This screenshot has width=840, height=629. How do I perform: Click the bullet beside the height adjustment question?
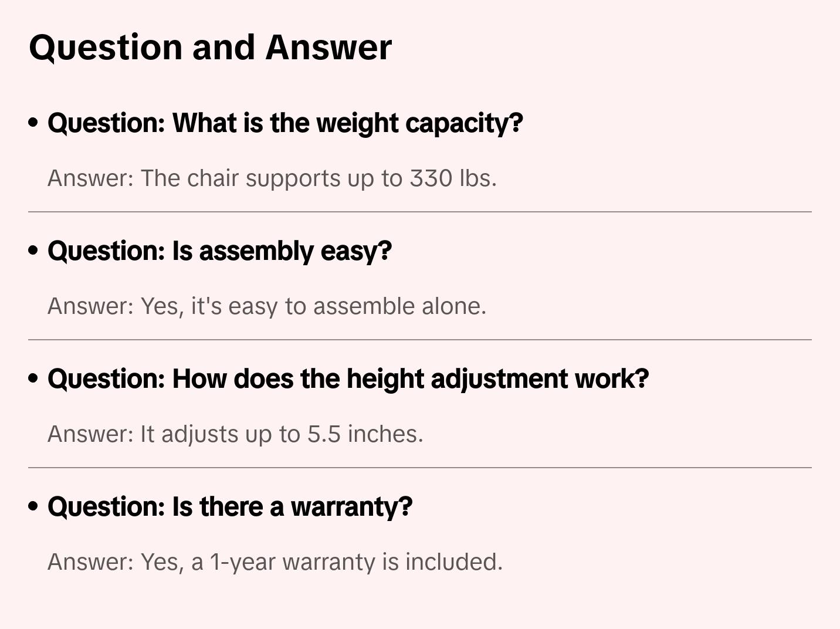(33, 378)
